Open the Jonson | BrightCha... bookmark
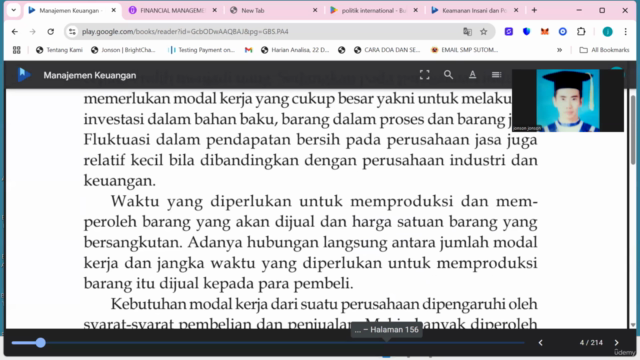The width and height of the screenshot is (640, 360). [123, 50]
